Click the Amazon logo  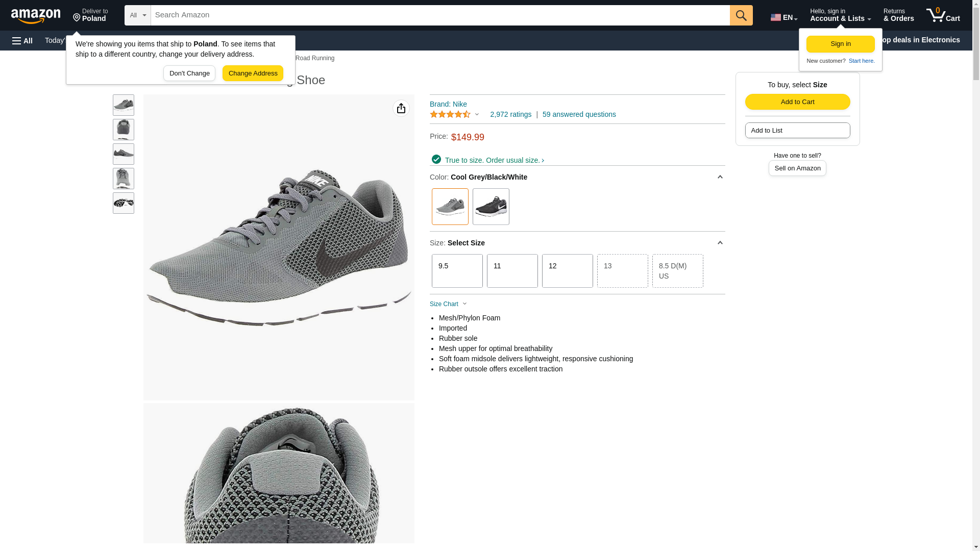coord(36,16)
